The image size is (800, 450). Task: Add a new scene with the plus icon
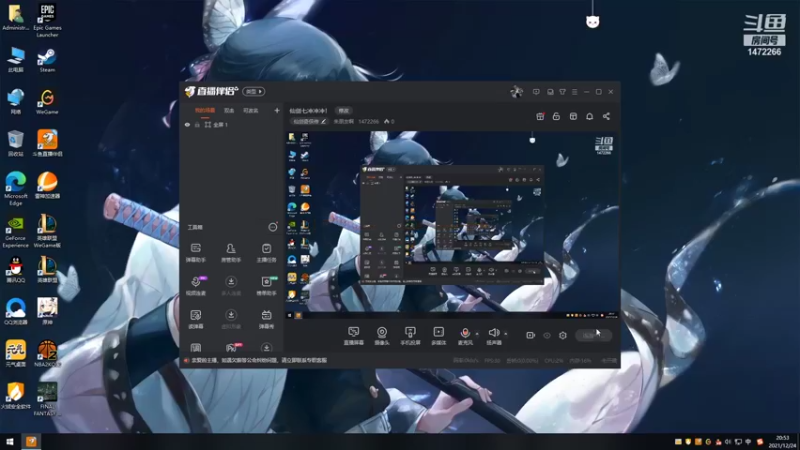[277, 110]
